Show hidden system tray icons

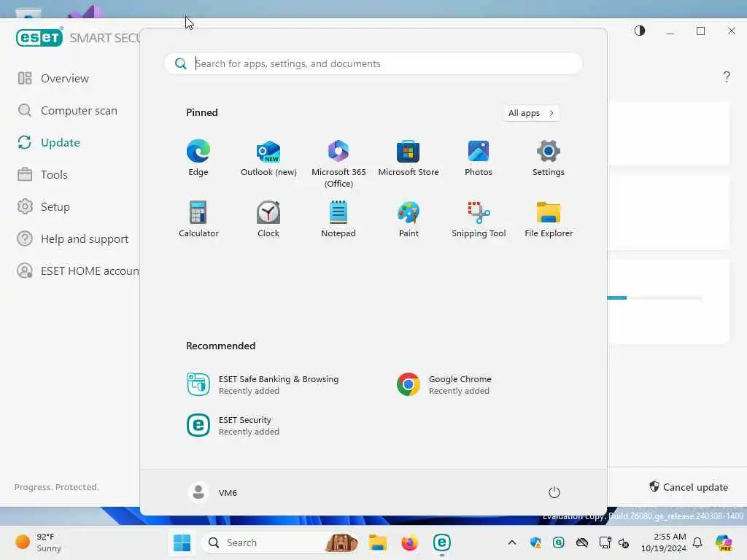512,542
